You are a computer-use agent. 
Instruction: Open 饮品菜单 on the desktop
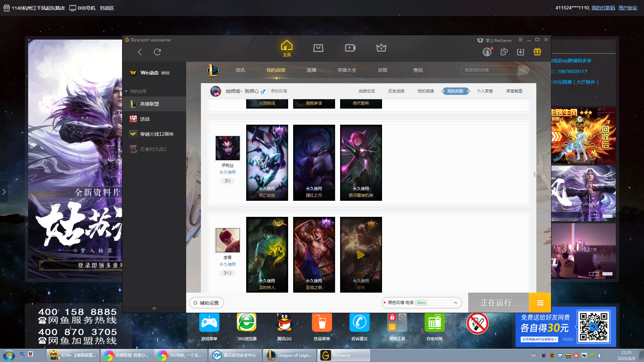[x=322, y=327]
